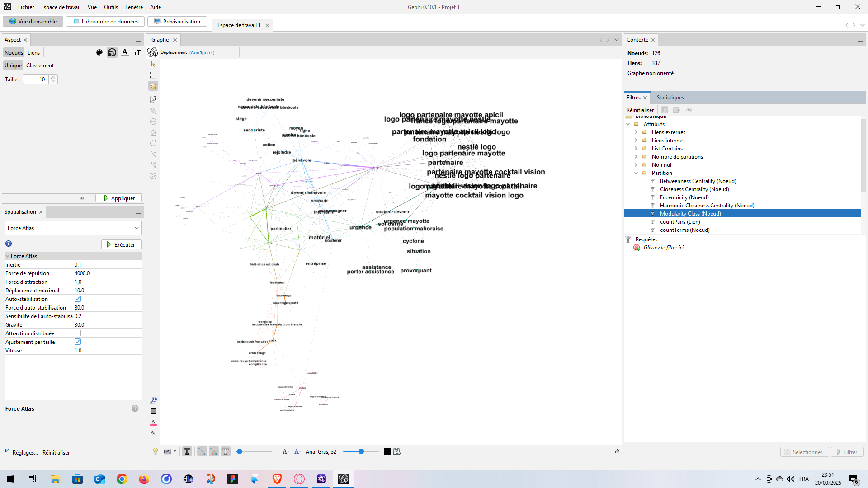
Task: Open the node color palette icon
Action: (99, 52)
